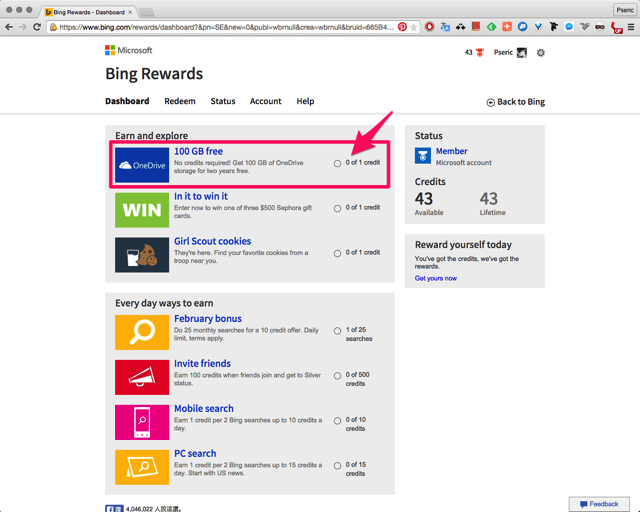The height and width of the screenshot is (512, 640).
Task: Click the red UP extension icon
Action: (x=616, y=28)
